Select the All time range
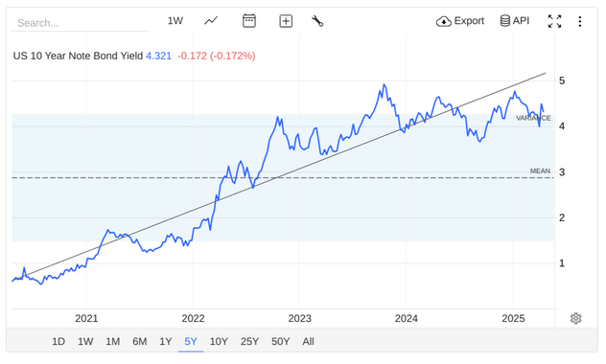 [x=308, y=342]
